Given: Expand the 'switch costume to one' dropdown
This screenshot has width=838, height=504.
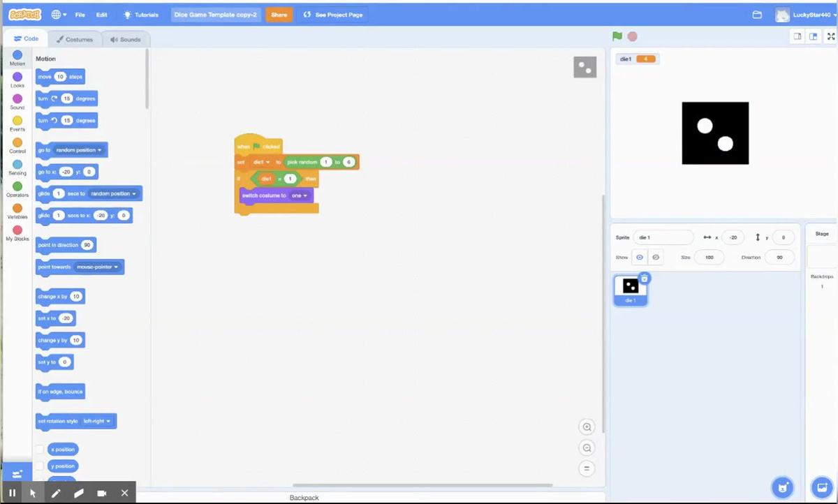Looking at the screenshot, I should 300,195.
